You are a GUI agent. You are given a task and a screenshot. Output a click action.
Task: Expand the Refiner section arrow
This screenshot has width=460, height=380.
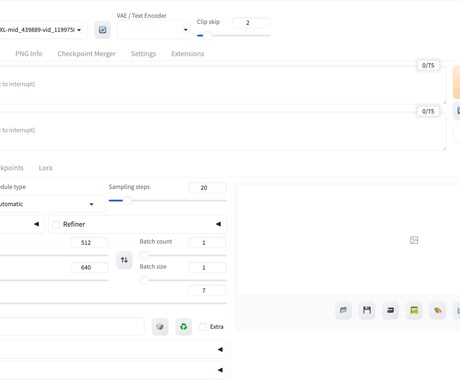pos(218,224)
